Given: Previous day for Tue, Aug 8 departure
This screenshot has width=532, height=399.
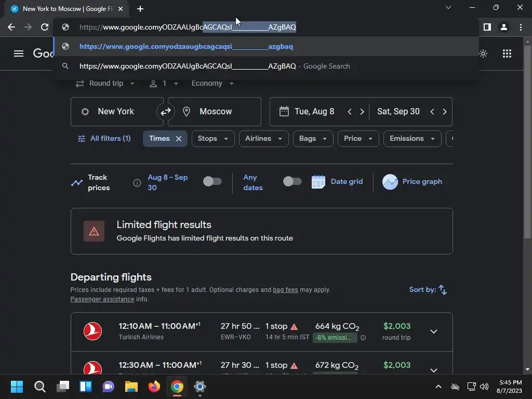Looking at the screenshot, I should click(x=350, y=112).
